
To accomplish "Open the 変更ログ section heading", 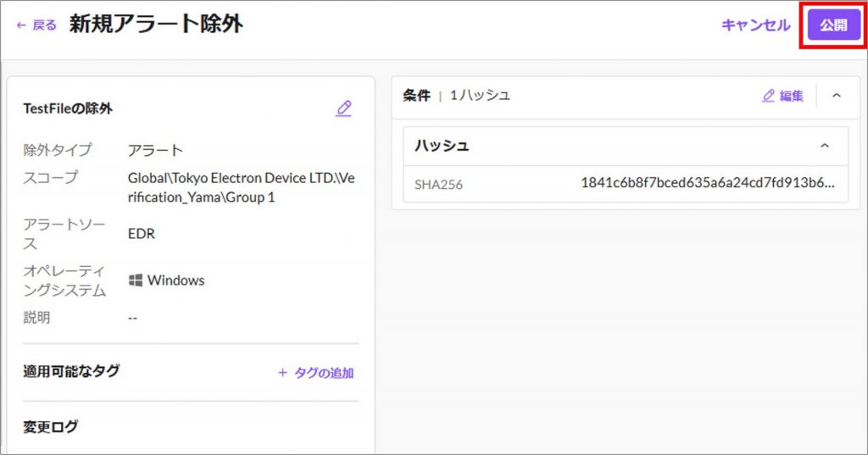I will [x=50, y=426].
